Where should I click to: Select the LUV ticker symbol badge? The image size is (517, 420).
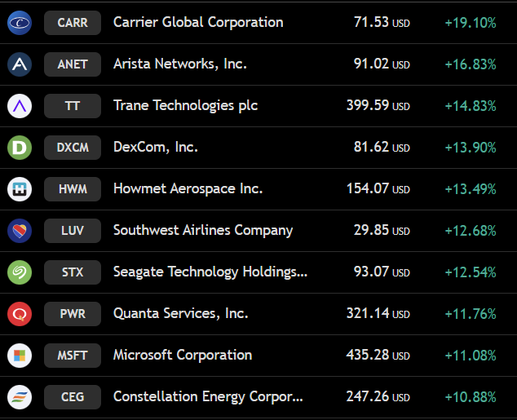click(73, 231)
